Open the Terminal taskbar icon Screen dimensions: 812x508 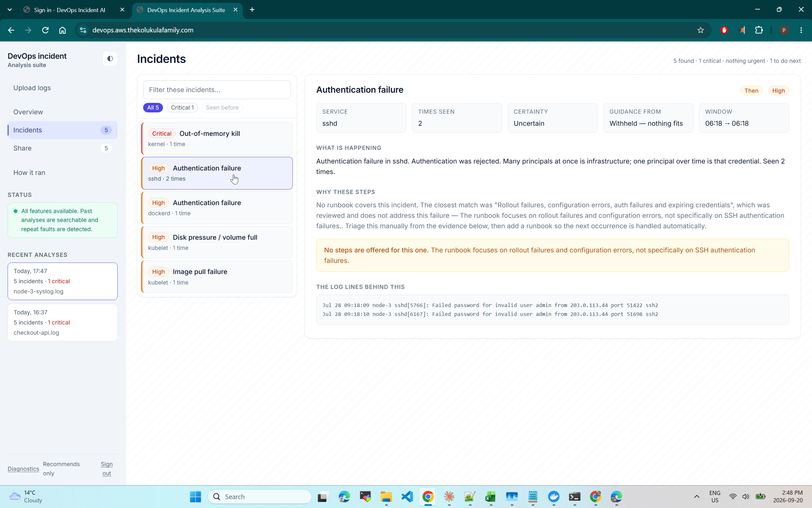click(x=574, y=497)
